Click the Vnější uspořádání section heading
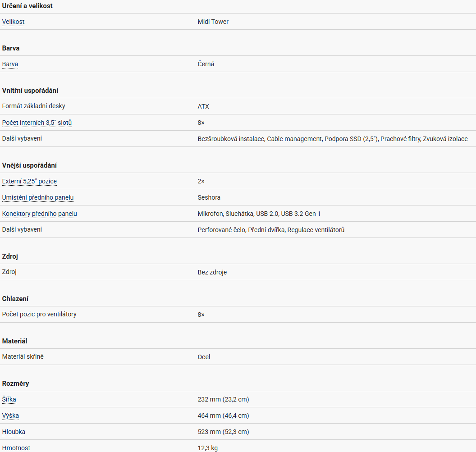 (x=29, y=165)
